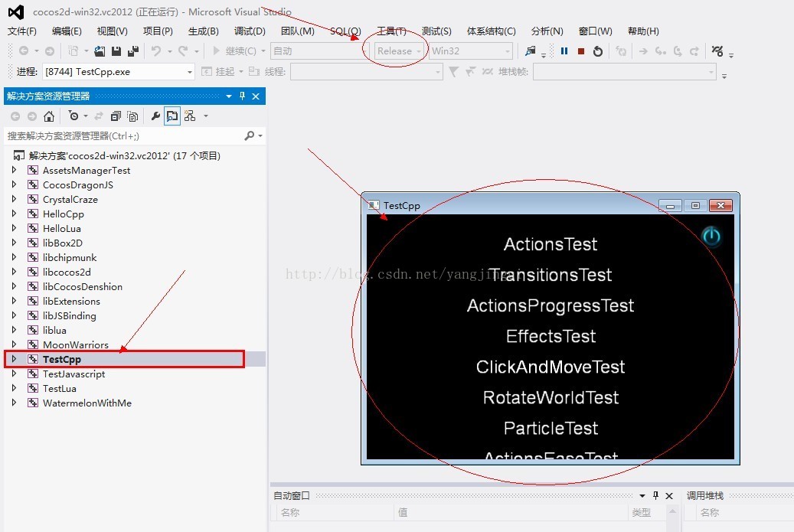Image resolution: width=794 pixels, height=532 pixels.
Task: Open Solution Explorer window position dropdown arrow
Action: pos(229,96)
